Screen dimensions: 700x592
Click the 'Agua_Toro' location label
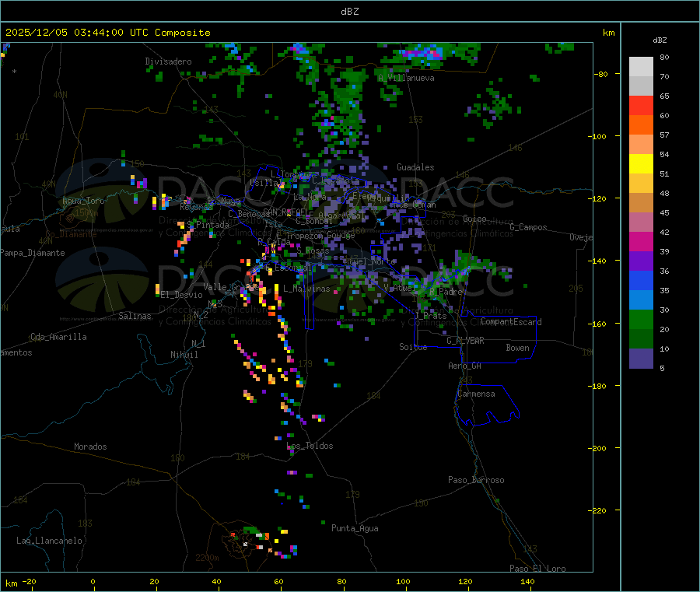tap(83, 201)
